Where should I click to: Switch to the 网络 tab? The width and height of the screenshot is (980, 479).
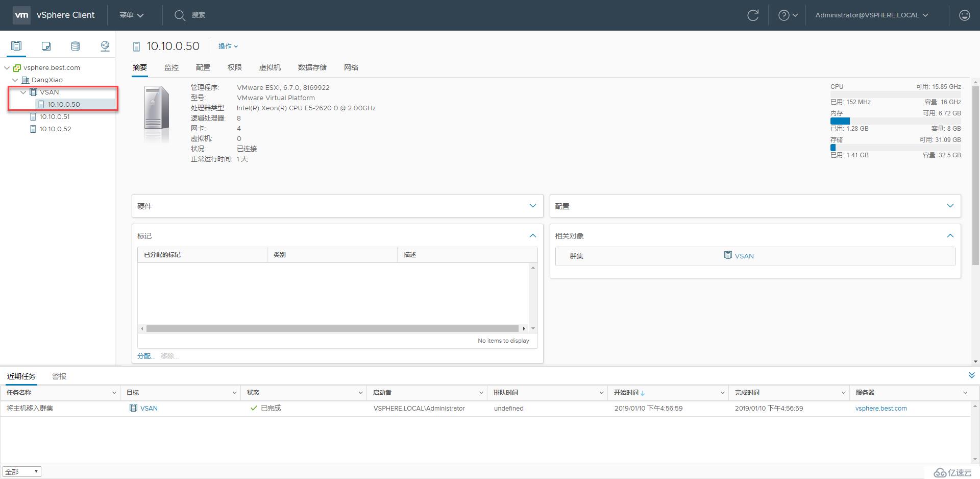coord(351,67)
